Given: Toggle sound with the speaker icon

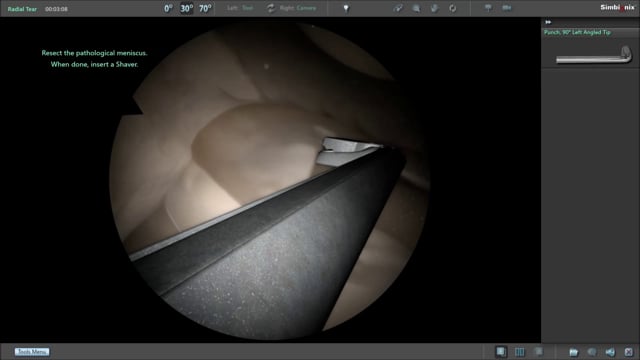Looking at the screenshot, I should [610, 352].
